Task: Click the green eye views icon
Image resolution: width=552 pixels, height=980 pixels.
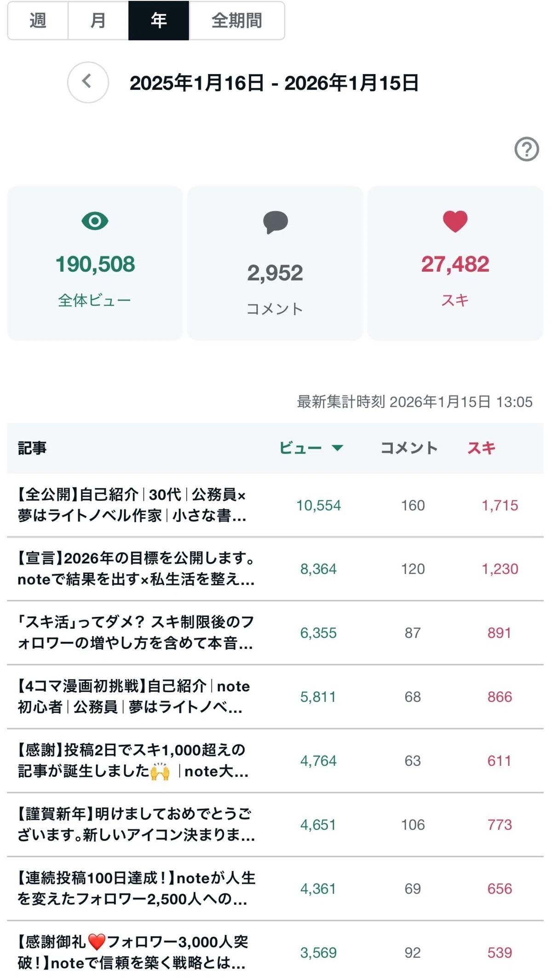Action: 95,221
